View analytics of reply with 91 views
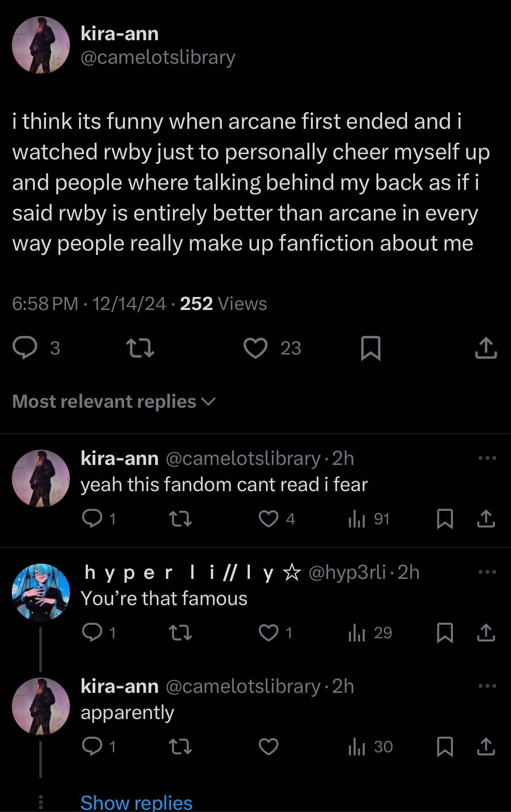The width and height of the screenshot is (511, 812). point(369,519)
